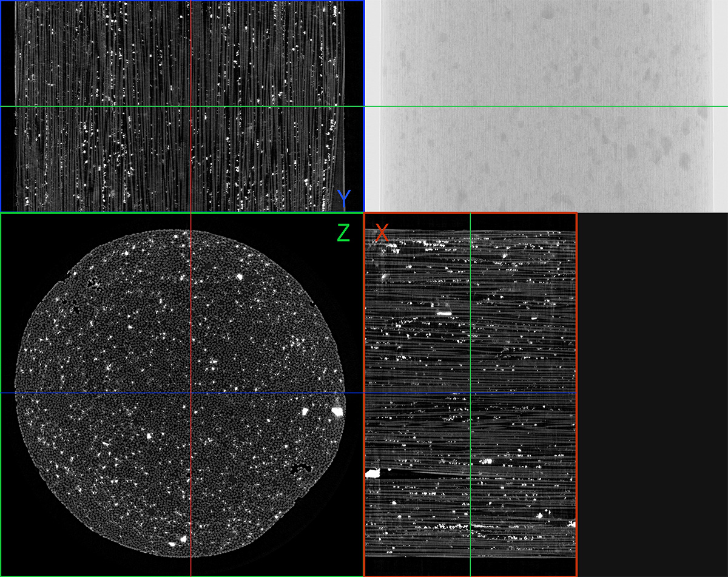The width and height of the screenshot is (728, 577).
Task: Click dark void in lower-right of Z cross-section
Action: [300, 468]
